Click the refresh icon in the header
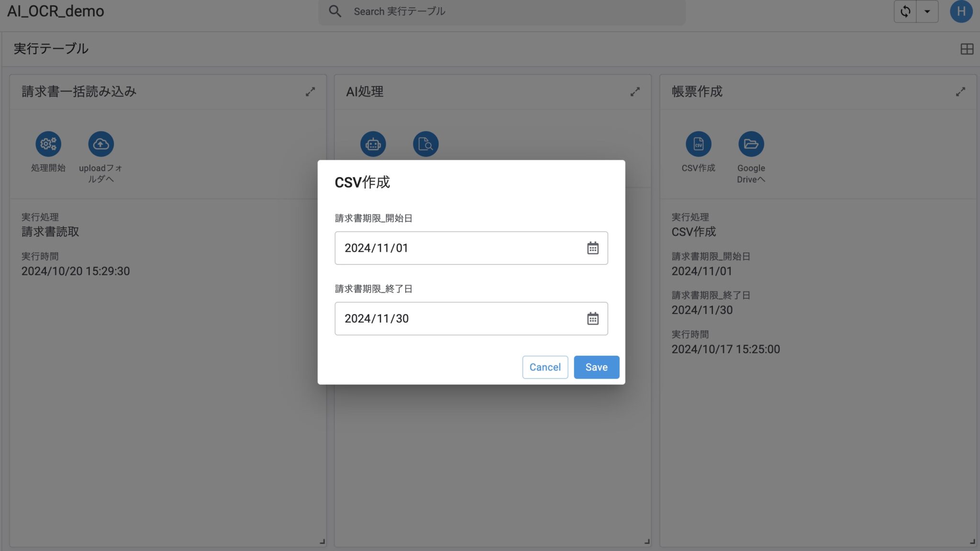 click(x=905, y=11)
